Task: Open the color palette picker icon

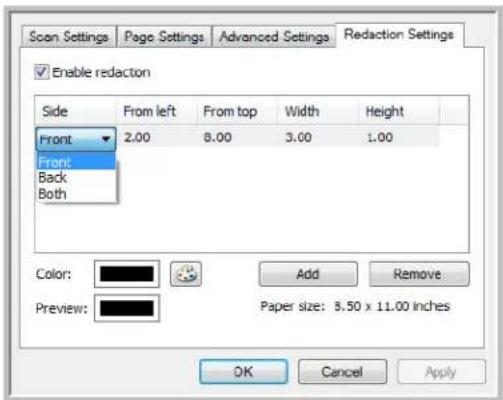Action: pyautogui.click(x=186, y=274)
